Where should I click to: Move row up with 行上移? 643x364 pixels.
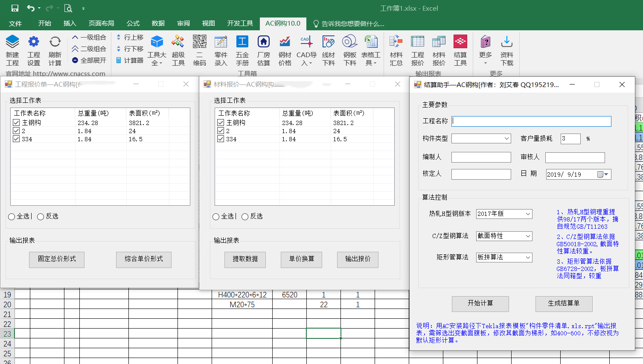pyautogui.click(x=130, y=38)
